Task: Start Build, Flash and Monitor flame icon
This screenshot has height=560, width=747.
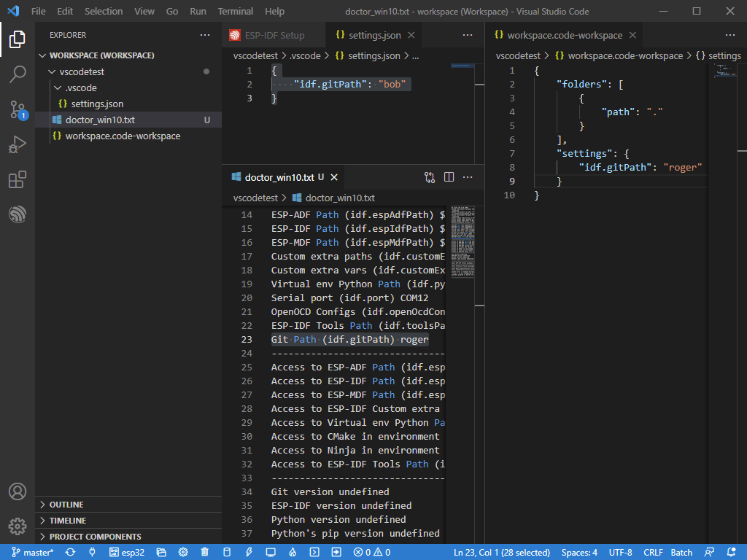Action: pos(292,552)
